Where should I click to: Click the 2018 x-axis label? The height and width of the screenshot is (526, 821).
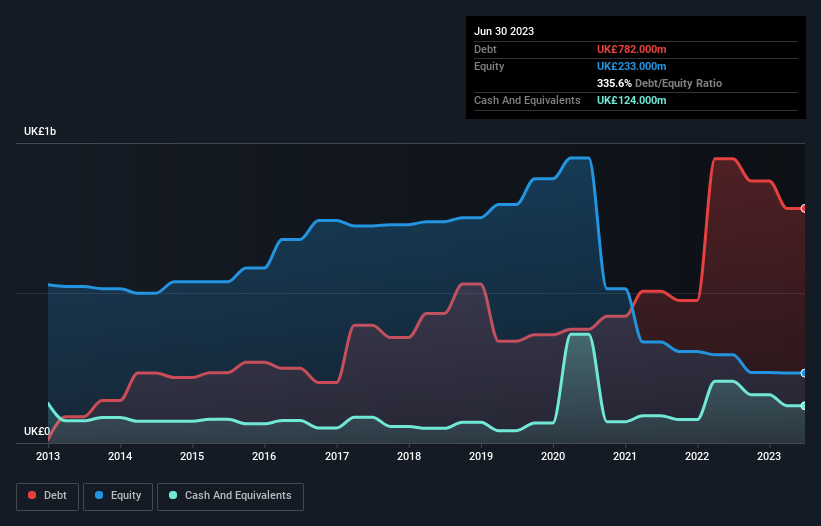coord(409,456)
